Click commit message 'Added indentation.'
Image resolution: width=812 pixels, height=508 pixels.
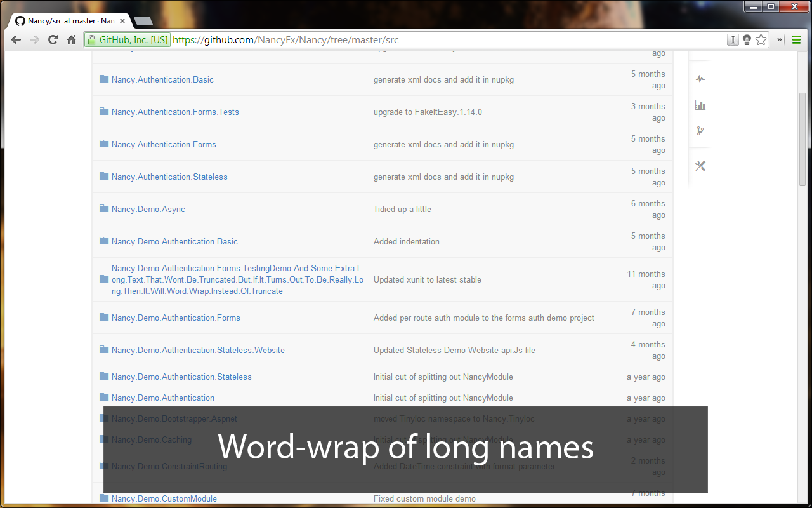pyautogui.click(x=407, y=241)
